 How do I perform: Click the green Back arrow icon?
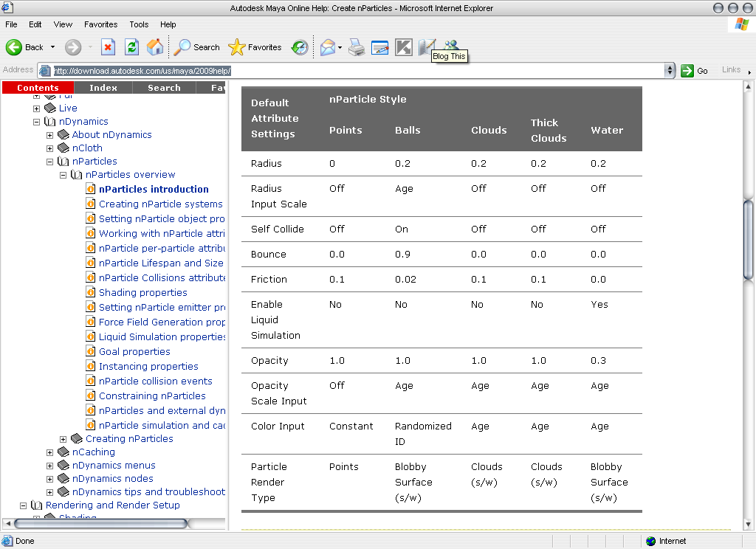point(13,47)
